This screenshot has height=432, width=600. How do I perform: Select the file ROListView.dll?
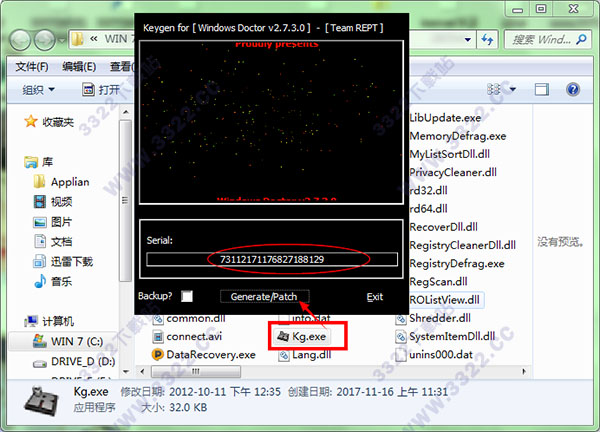point(444,300)
